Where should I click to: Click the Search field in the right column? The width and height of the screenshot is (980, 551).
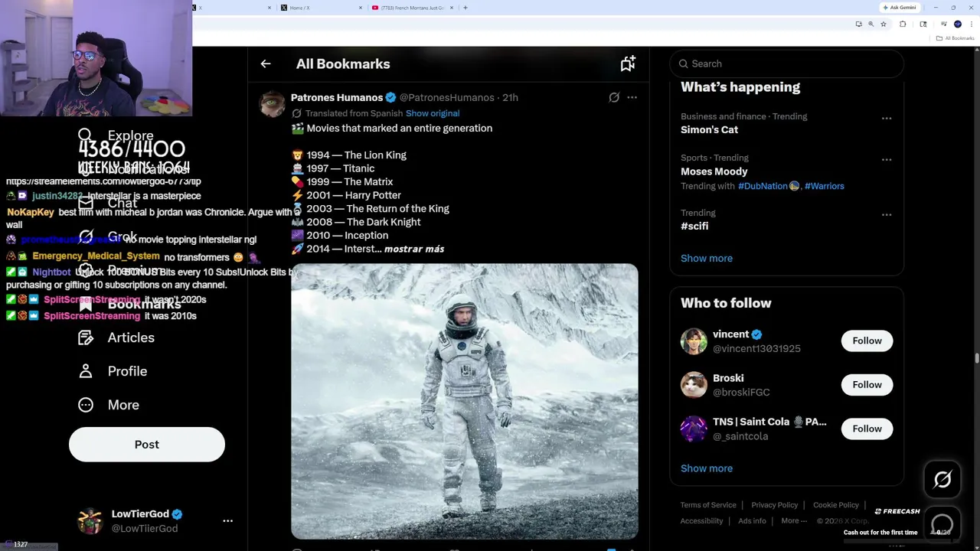pyautogui.click(x=787, y=64)
